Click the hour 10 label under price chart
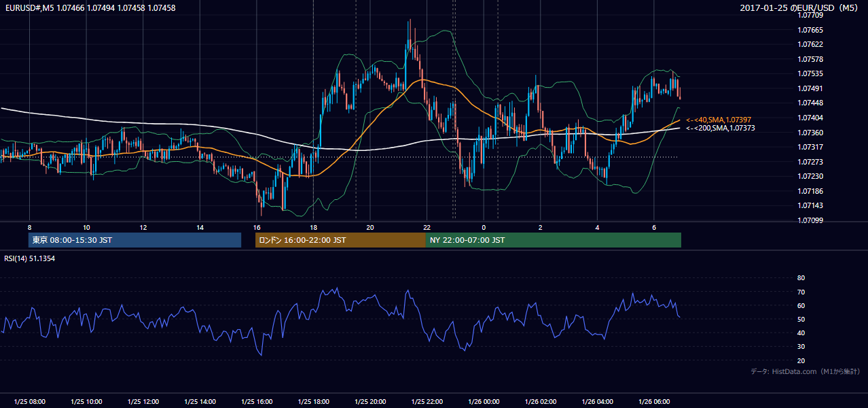This screenshot has height=408, width=868. (x=86, y=227)
